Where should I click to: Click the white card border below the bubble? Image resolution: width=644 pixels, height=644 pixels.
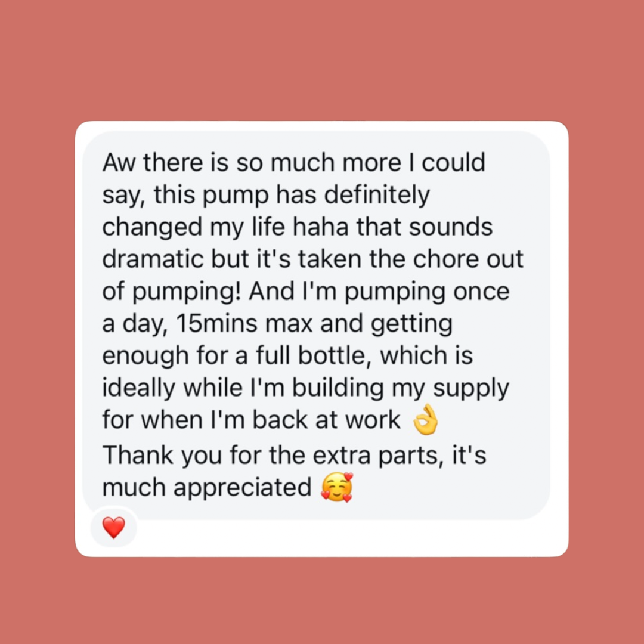click(349, 539)
